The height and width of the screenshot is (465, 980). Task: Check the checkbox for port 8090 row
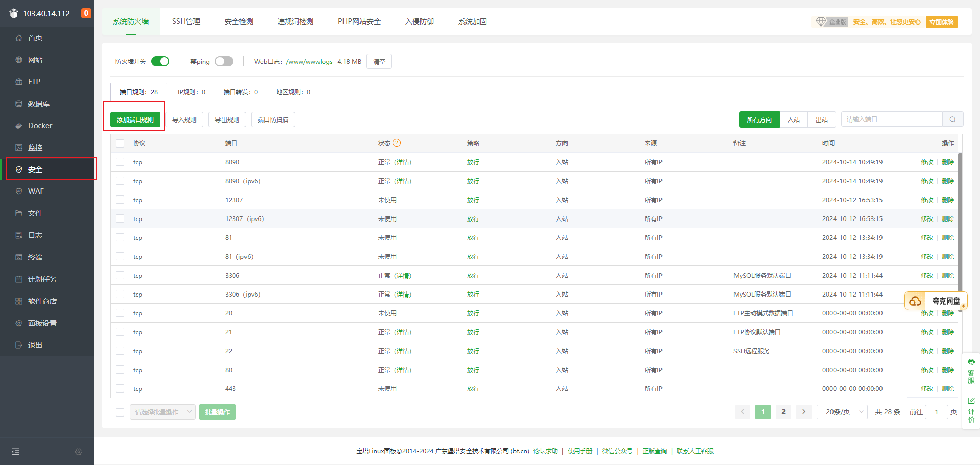click(120, 162)
